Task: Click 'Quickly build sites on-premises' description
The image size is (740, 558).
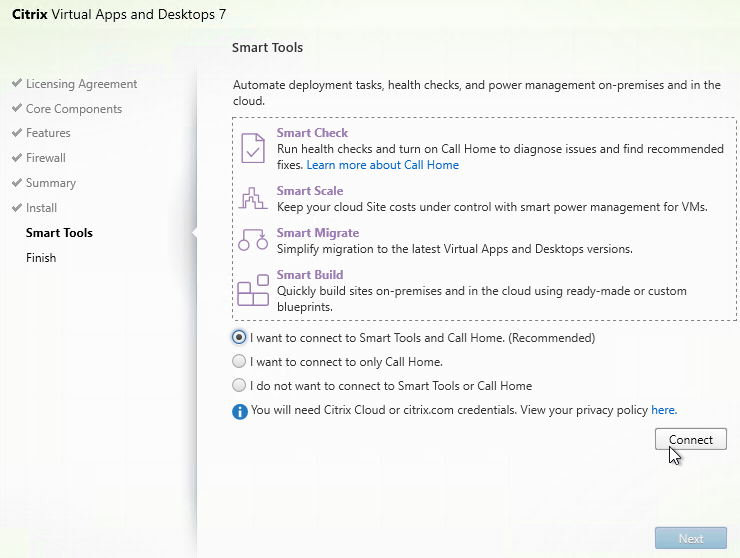Action: coord(482,299)
